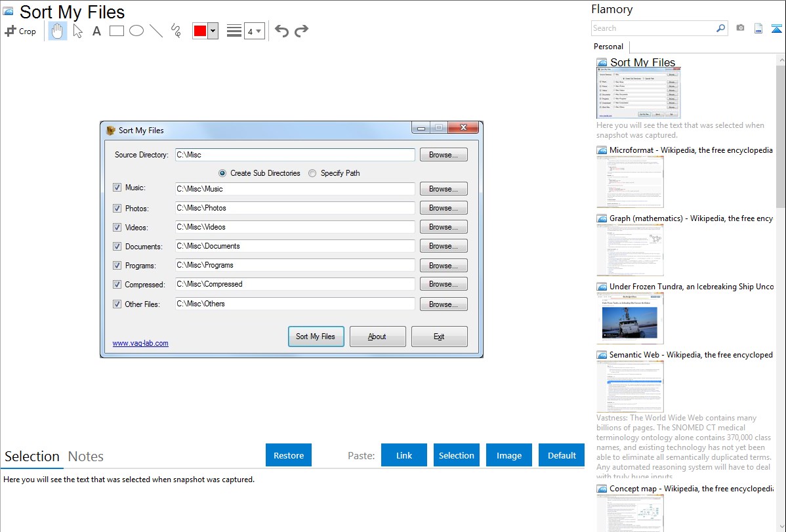This screenshot has height=532, width=786.
Task: Open the Personal tab
Action: [x=609, y=47]
